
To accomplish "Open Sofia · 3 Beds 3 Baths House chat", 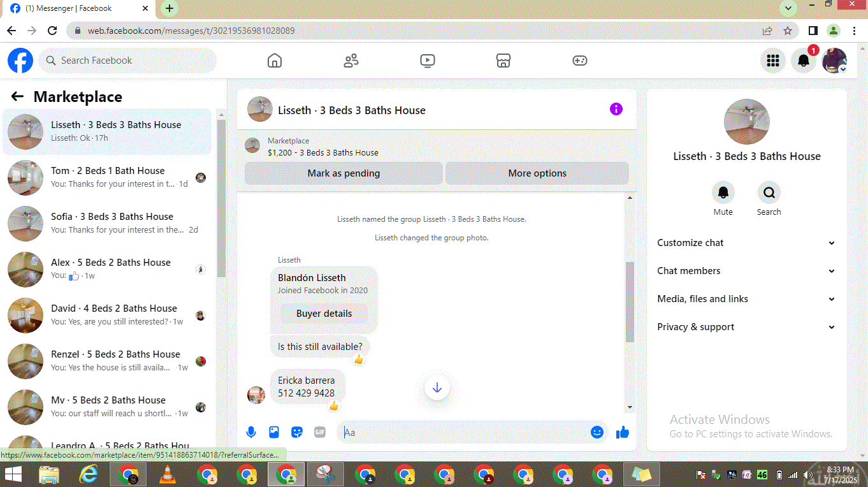I will pyautogui.click(x=107, y=223).
